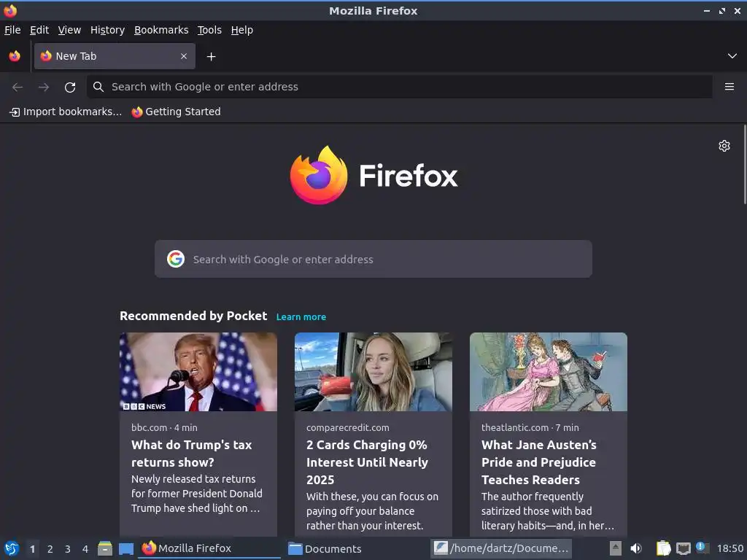Click the page vertical scrollbar
747x560 pixels.
pyautogui.click(x=745, y=165)
